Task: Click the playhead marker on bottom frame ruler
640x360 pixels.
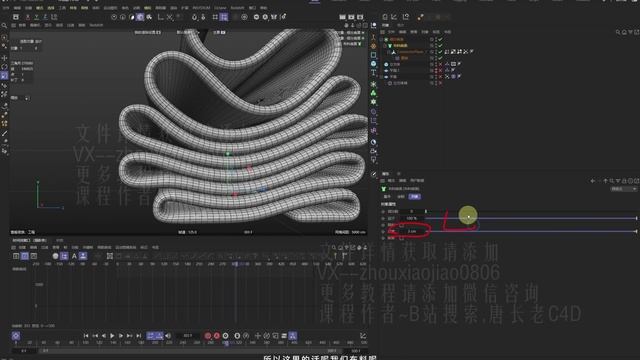Action: 227,343
